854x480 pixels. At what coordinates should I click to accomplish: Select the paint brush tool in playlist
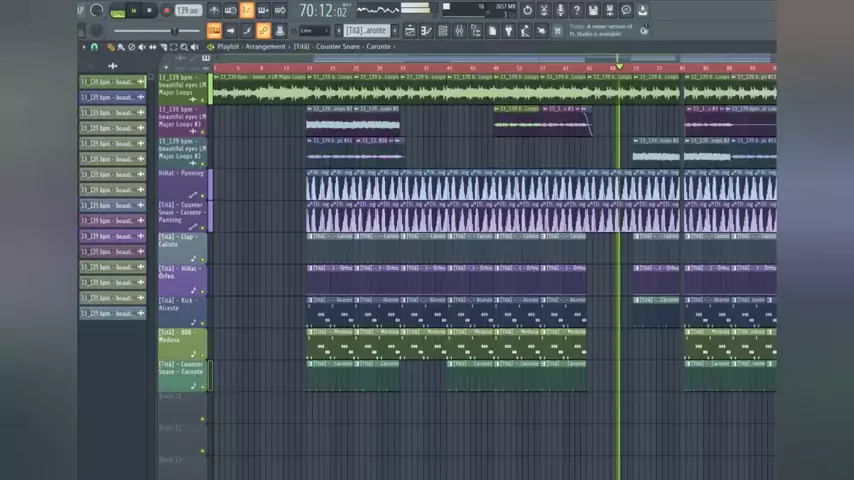pyautogui.click(x=121, y=47)
